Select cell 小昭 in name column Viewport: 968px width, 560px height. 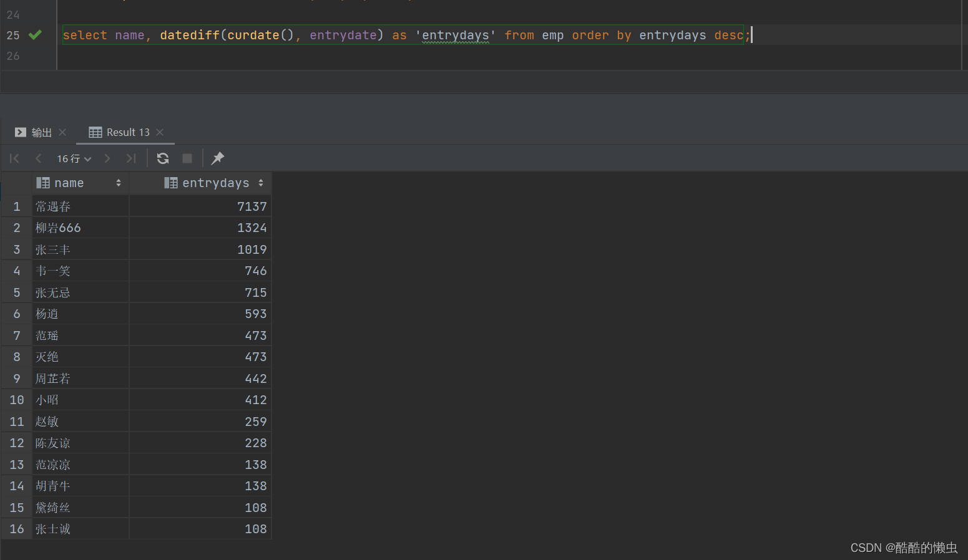pos(81,400)
